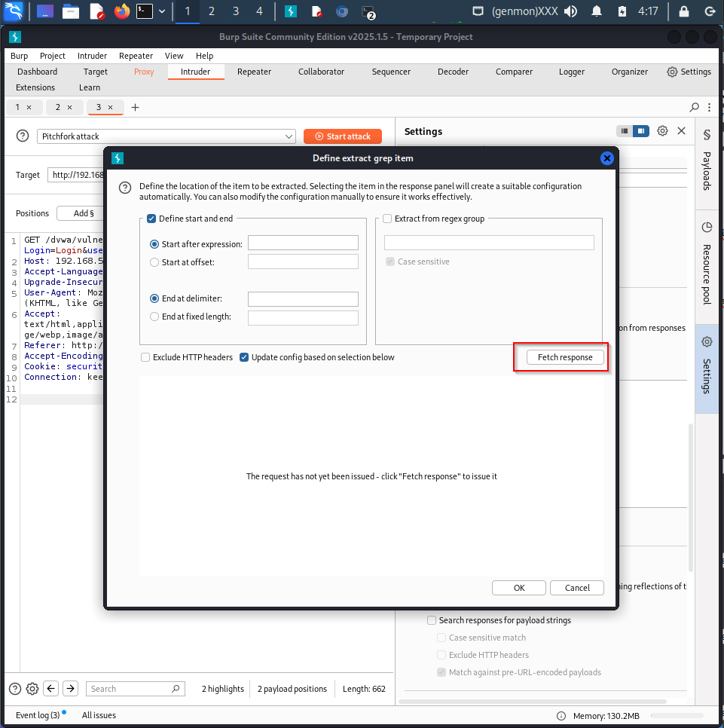This screenshot has height=728, width=724.
Task: Open the View menu
Action: (x=174, y=56)
